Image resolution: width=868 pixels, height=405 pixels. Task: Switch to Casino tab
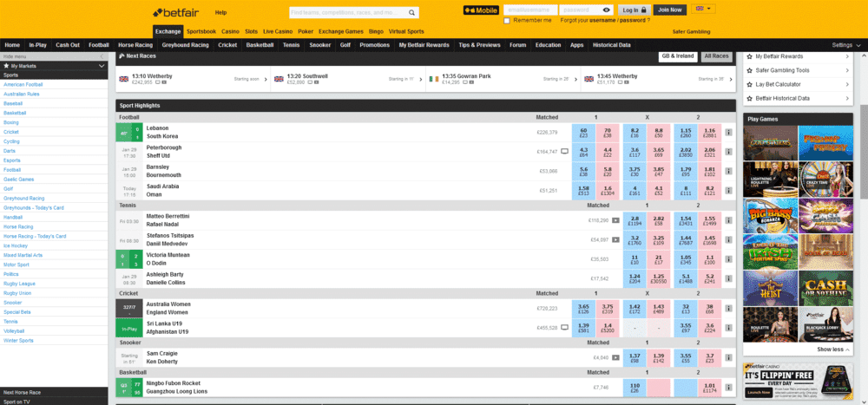click(230, 31)
